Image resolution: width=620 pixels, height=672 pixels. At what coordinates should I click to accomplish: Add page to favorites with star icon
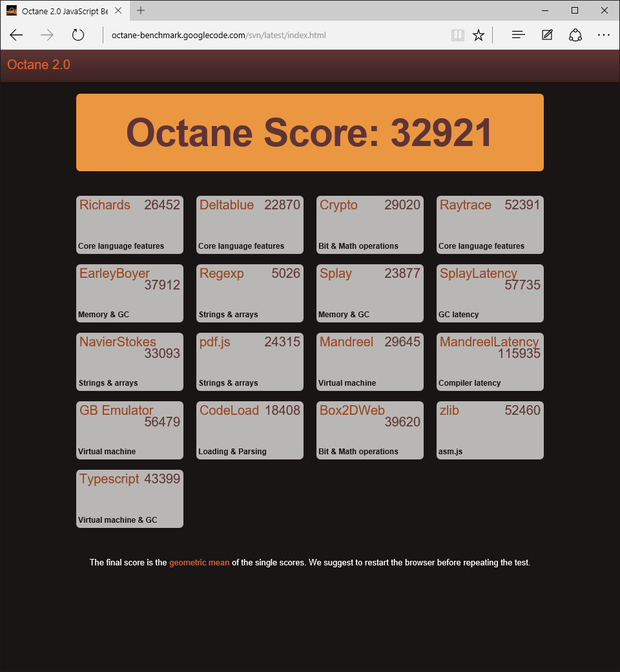coord(478,35)
